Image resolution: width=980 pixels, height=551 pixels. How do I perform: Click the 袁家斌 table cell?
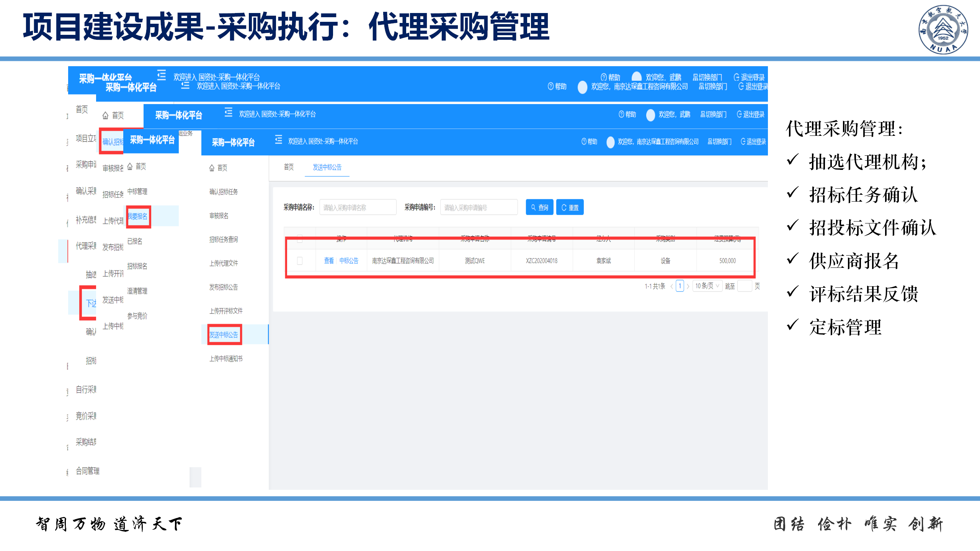tap(604, 261)
